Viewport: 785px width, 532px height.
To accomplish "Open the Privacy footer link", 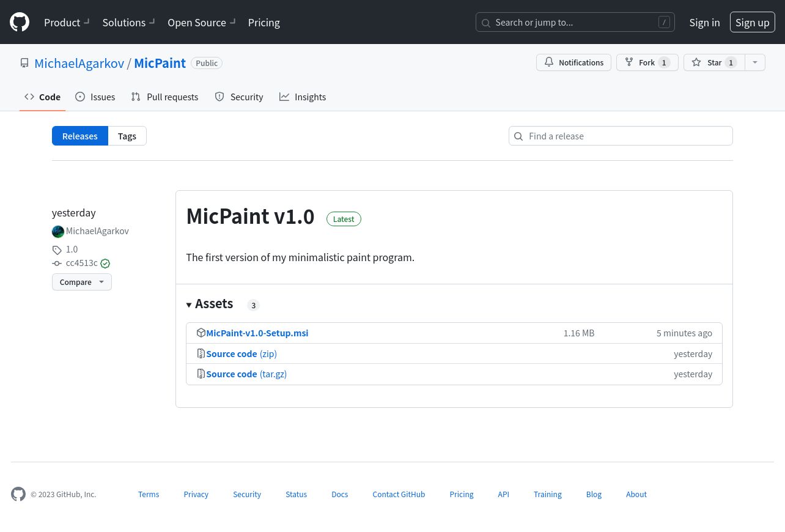I will (x=196, y=494).
